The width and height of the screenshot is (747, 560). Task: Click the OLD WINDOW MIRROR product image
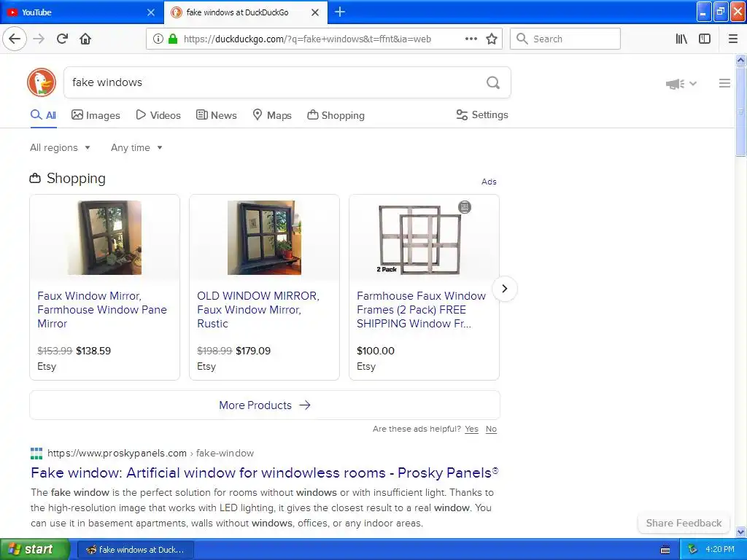(264, 238)
